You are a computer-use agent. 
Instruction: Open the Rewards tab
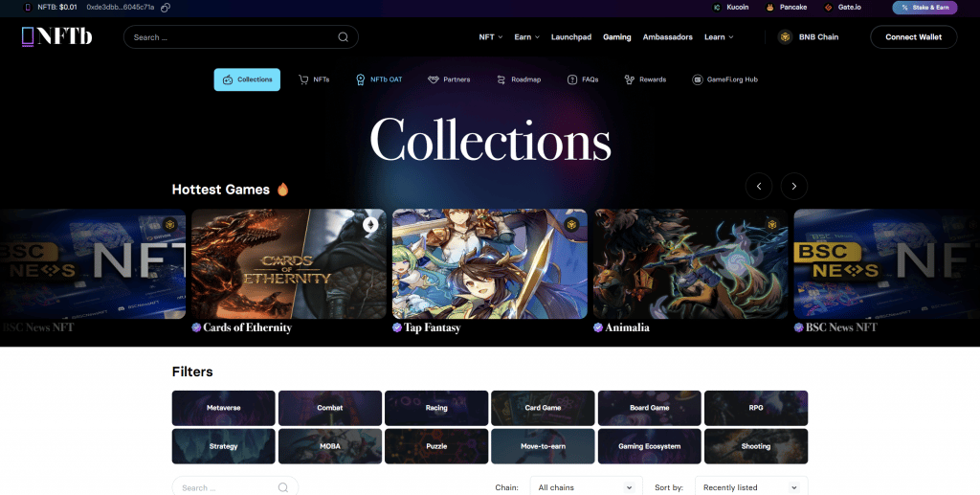645,79
